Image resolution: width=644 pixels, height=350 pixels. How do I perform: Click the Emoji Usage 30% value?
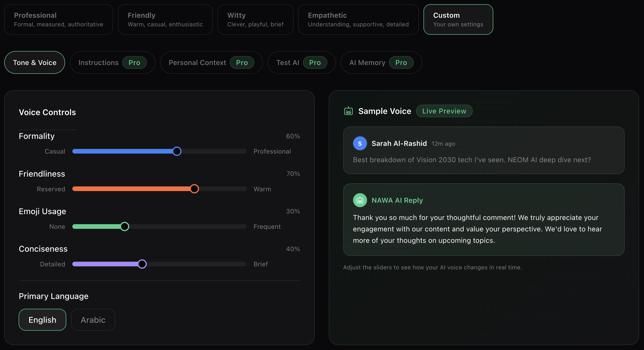pyautogui.click(x=293, y=211)
